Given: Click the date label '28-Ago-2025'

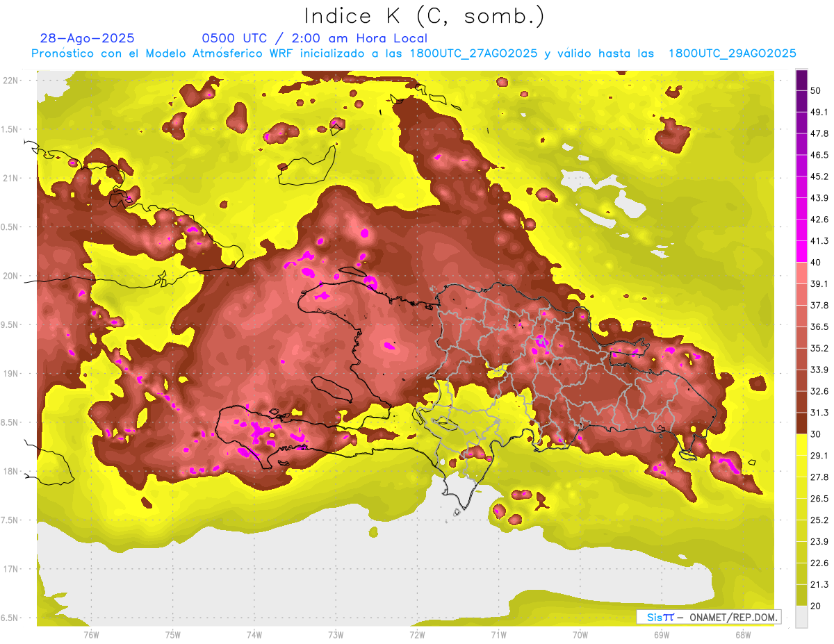Looking at the screenshot, I should (88, 38).
